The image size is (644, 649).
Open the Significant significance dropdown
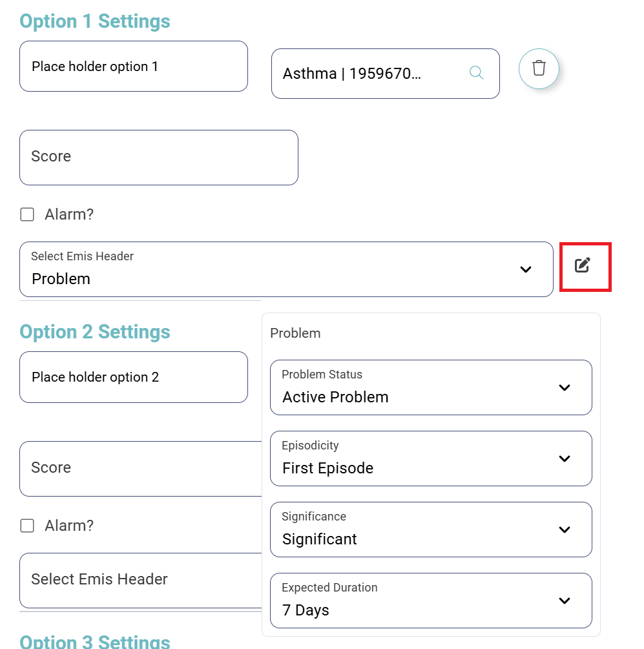pos(431,530)
